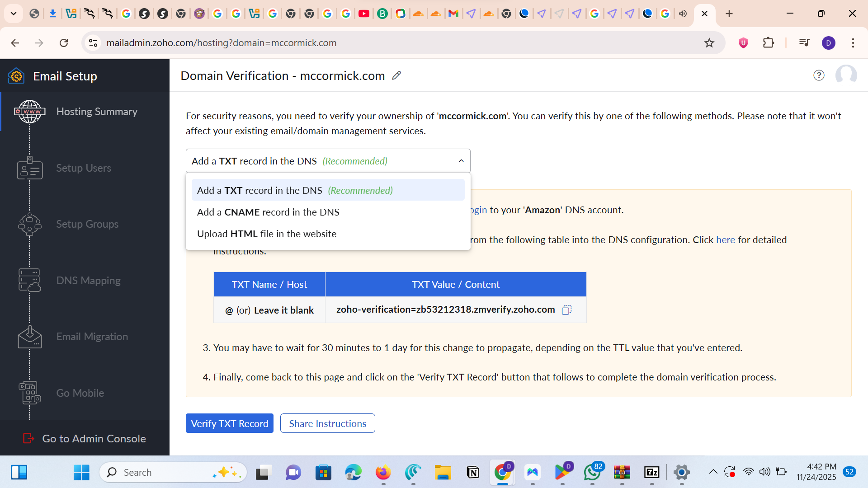Open Notion from the taskbar
The image size is (868, 488).
[x=473, y=473]
